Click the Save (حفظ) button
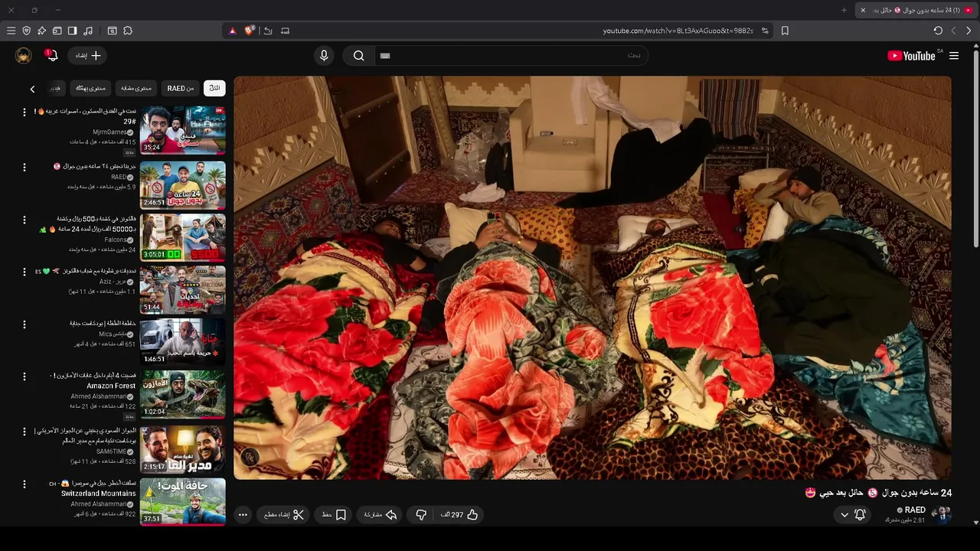980x551 pixels. pyautogui.click(x=334, y=515)
